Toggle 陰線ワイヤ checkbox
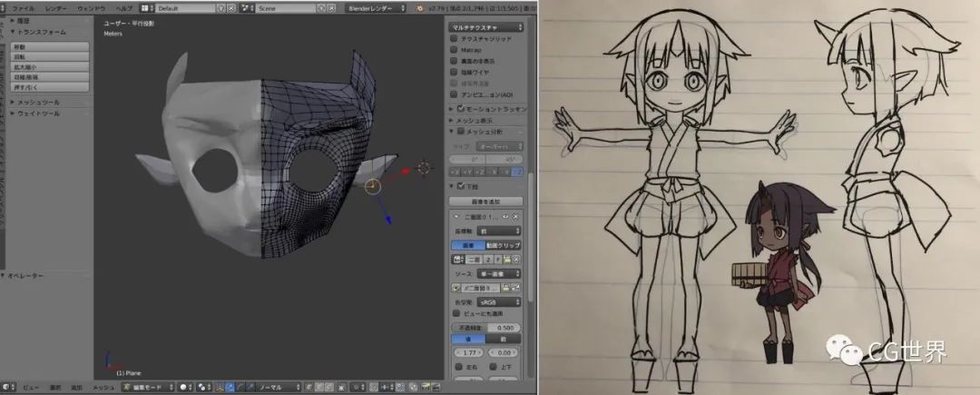Screen dimensions: 980x395 click(x=455, y=73)
